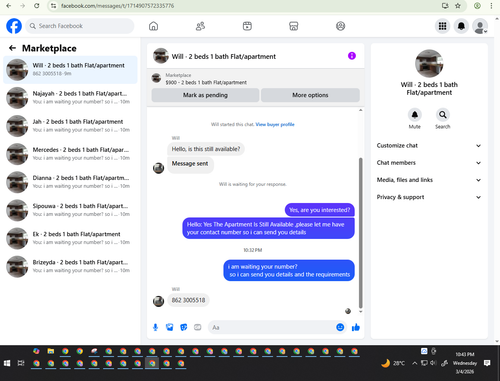Viewport: 500px width, 381px height.
Task: Go back using the Marketplace arrow
Action: coord(12,48)
